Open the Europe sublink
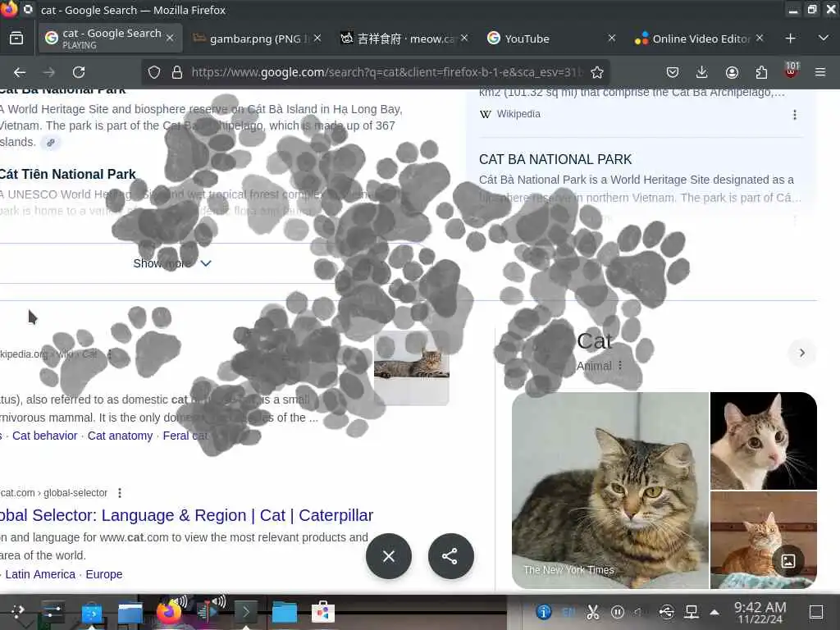Viewport: 840px width, 630px height. (104, 574)
